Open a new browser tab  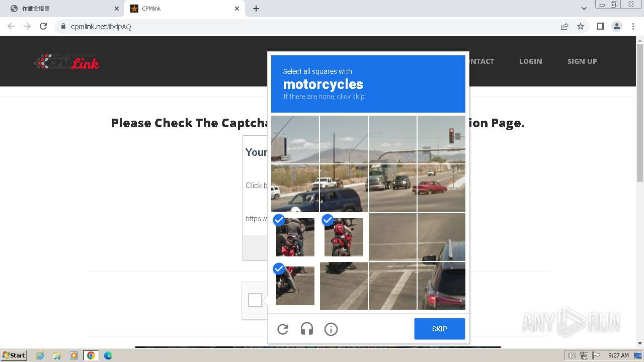click(256, 9)
